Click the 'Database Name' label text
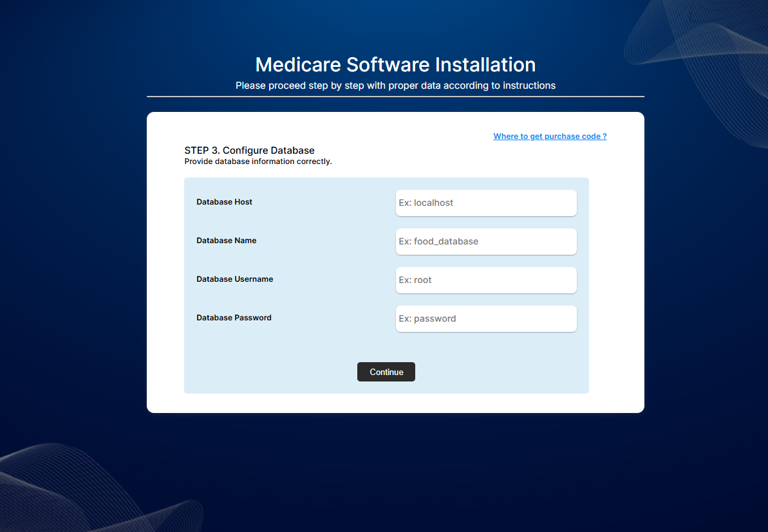 pos(226,241)
